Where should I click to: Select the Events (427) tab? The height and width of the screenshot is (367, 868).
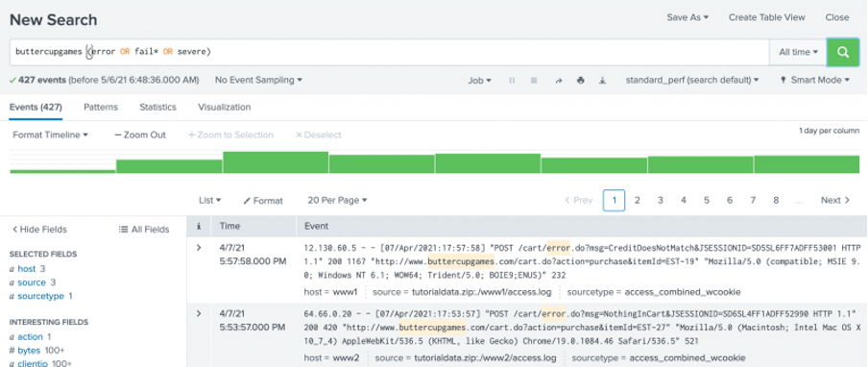[x=36, y=107]
